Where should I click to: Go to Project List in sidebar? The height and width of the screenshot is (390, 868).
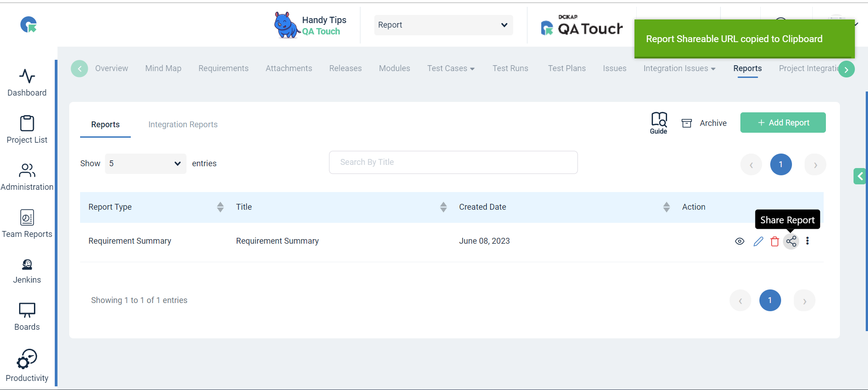click(x=27, y=130)
